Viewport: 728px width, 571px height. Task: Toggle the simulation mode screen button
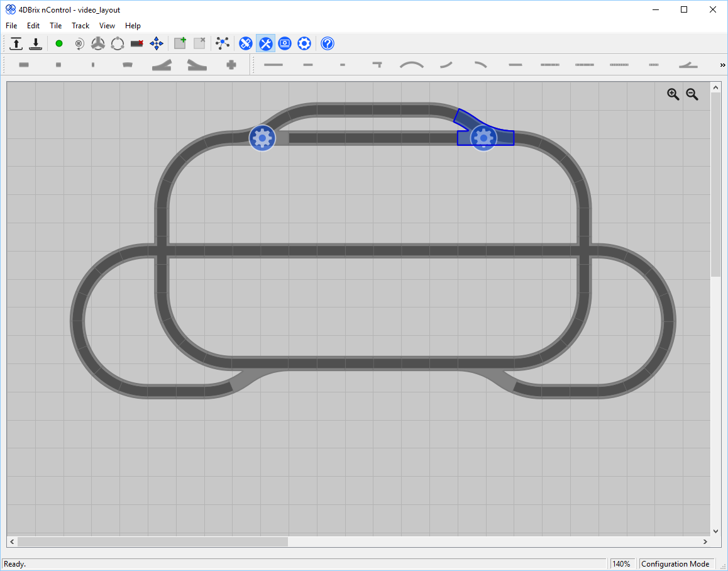point(285,43)
